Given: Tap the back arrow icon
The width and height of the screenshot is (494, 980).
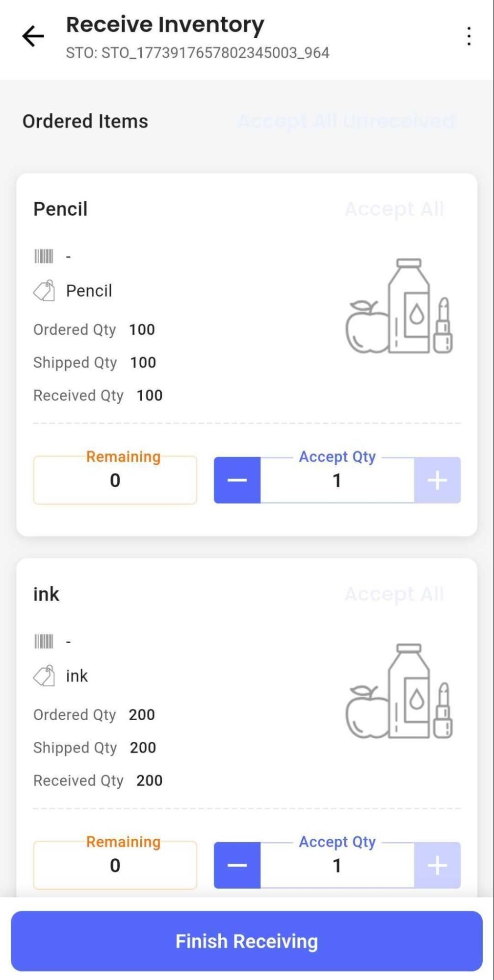Looking at the screenshot, I should click(33, 36).
